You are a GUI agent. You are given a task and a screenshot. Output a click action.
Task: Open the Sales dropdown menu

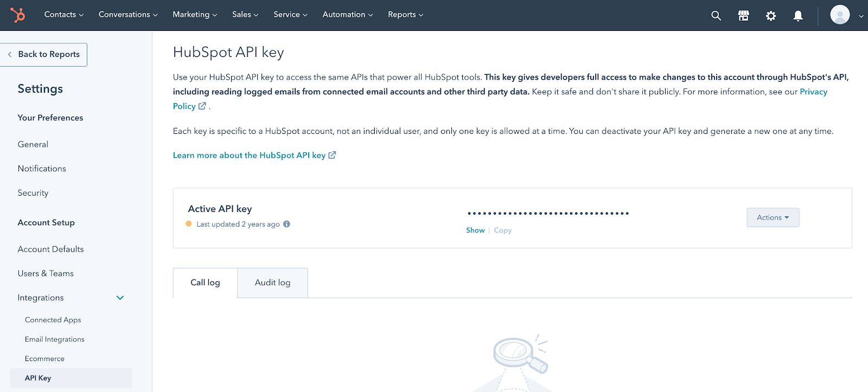(245, 15)
